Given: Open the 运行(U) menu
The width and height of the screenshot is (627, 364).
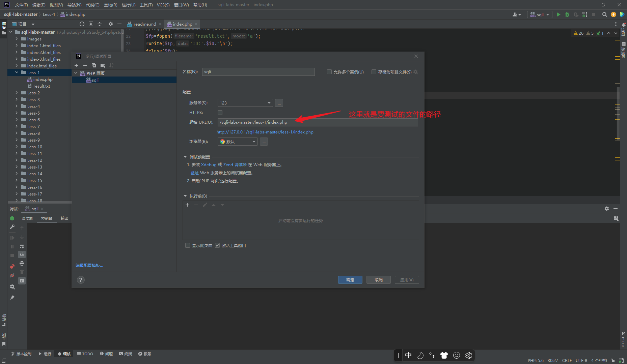Looking at the screenshot, I should pos(128,5).
